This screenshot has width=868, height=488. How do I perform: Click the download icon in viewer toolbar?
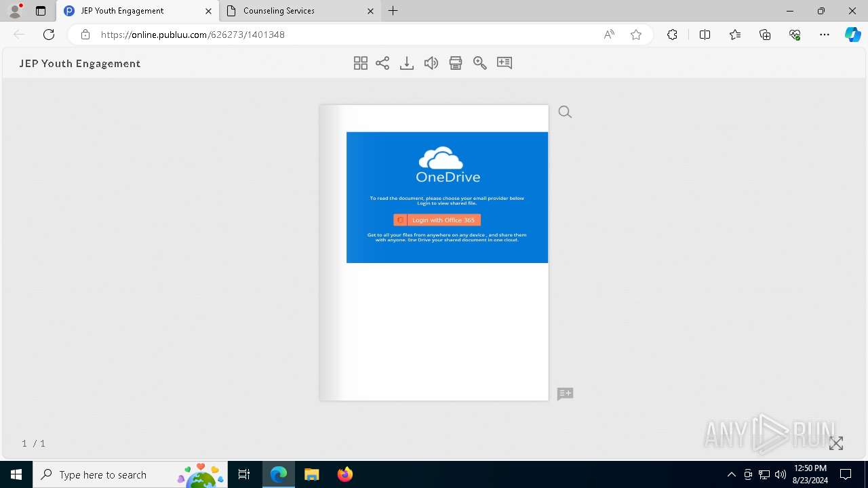point(407,63)
